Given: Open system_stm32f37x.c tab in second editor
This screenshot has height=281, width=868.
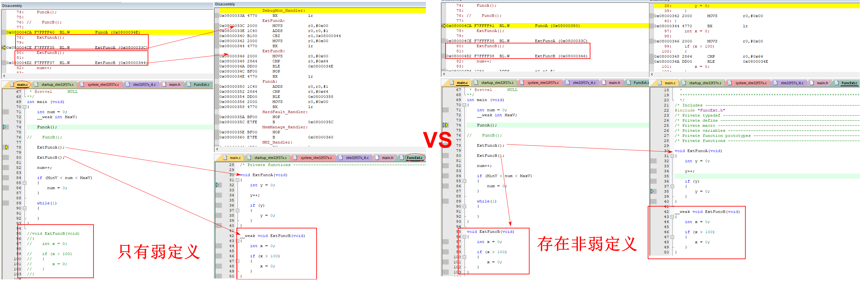Looking at the screenshot, I should click(x=313, y=158).
